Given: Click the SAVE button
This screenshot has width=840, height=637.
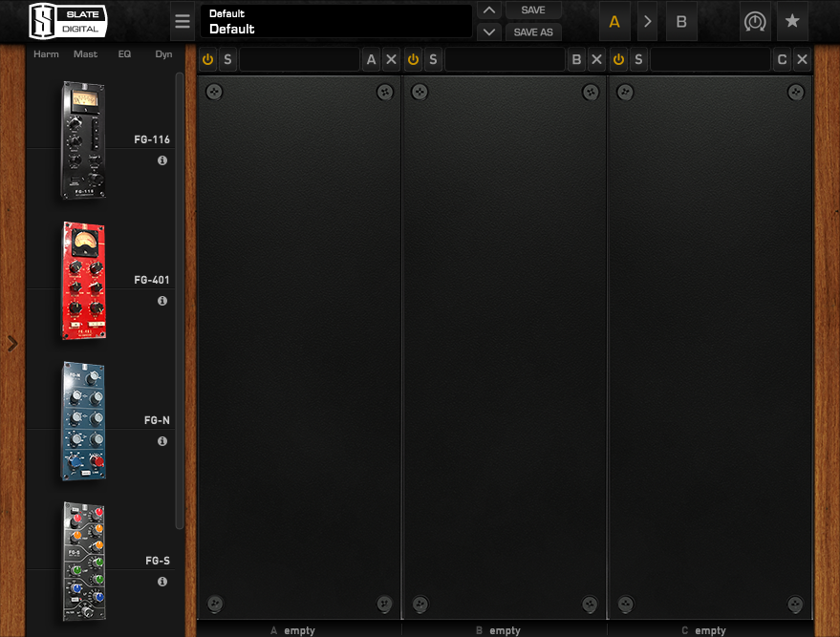Looking at the screenshot, I should (x=533, y=10).
